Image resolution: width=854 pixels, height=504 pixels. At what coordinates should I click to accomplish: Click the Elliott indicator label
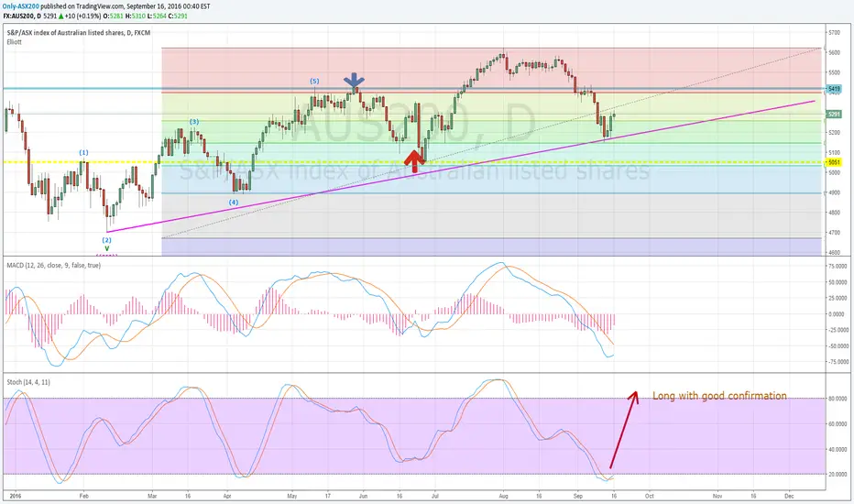(x=14, y=42)
